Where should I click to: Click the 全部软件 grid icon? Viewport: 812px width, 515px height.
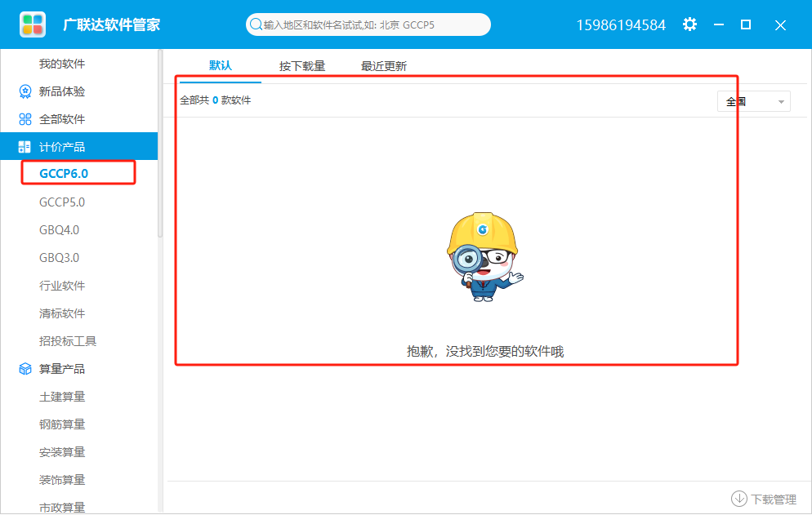[x=25, y=119]
